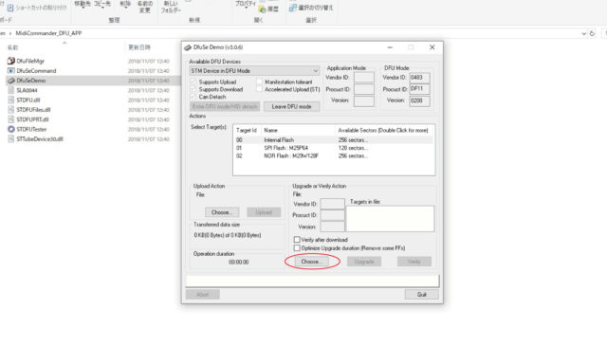Click the Copy to ribbon dropdown
This screenshot has height=364, width=607.
102,4
